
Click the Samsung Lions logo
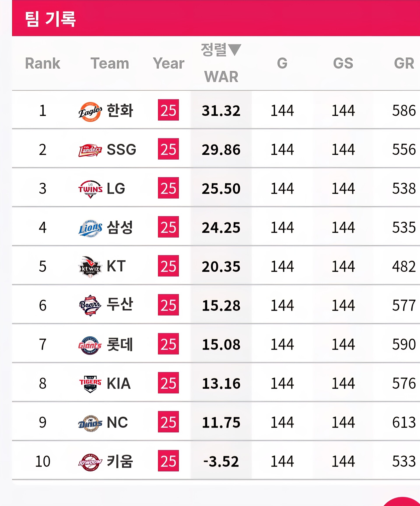[x=90, y=228]
